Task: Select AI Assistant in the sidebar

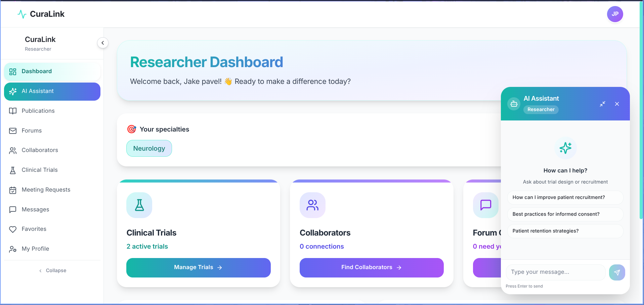Action: click(x=52, y=91)
